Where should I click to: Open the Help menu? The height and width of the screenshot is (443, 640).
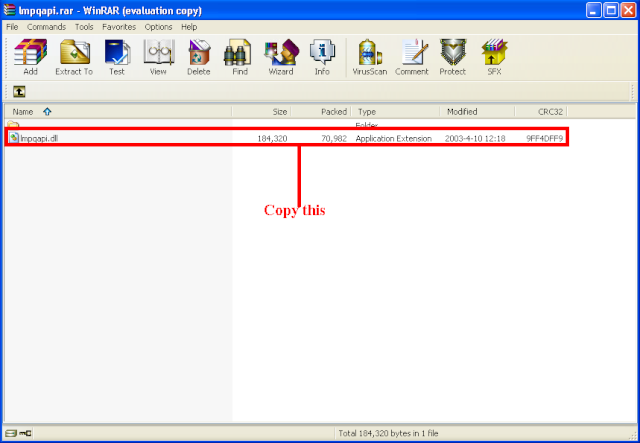coord(189,27)
